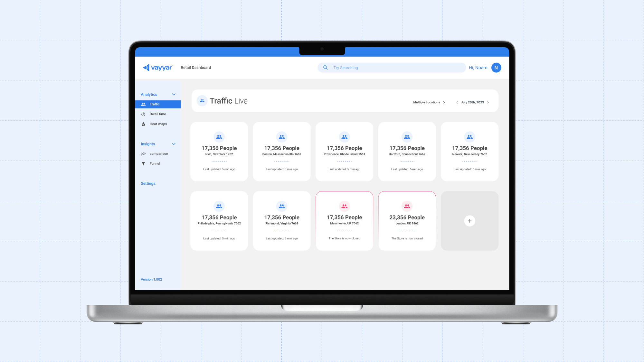Click the red Manchester, UK people icon
644x362 pixels.
pos(345,206)
